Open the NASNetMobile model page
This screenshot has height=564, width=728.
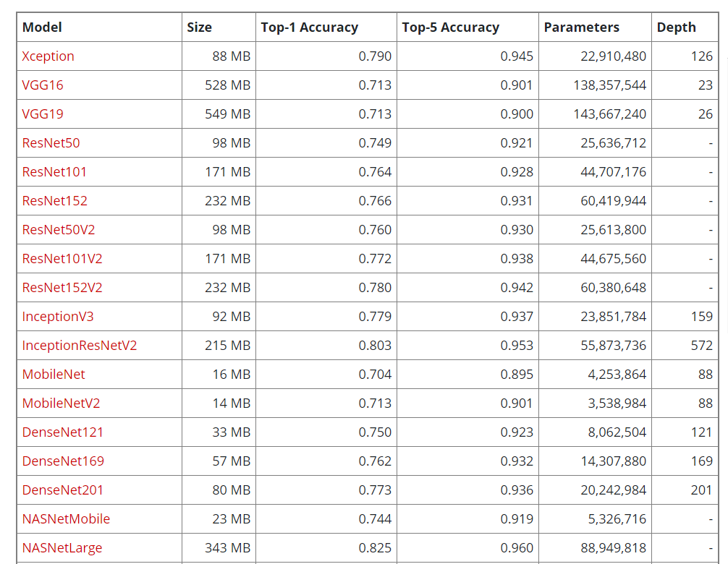click(x=66, y=519)
